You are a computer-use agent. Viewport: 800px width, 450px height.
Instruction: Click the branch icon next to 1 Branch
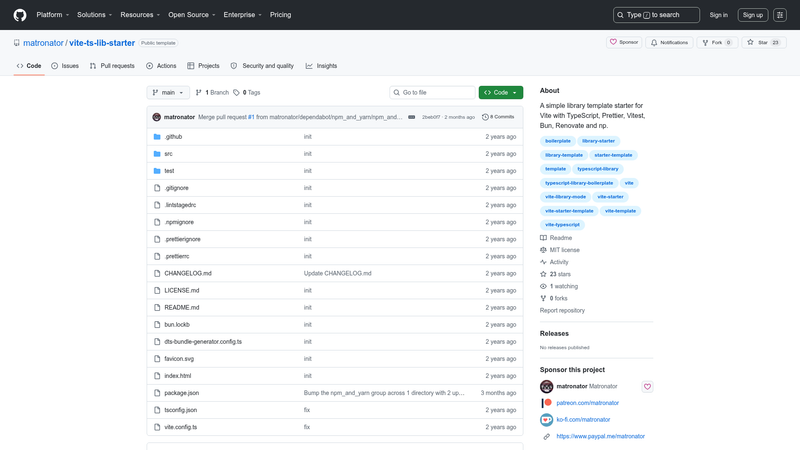pyautogui.click(x=198, y=92)
